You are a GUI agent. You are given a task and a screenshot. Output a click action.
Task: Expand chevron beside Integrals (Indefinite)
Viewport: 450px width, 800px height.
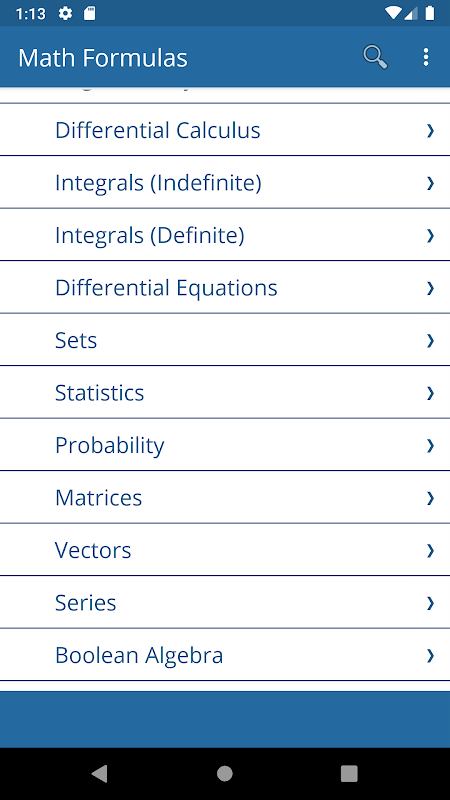pos(430,183)
